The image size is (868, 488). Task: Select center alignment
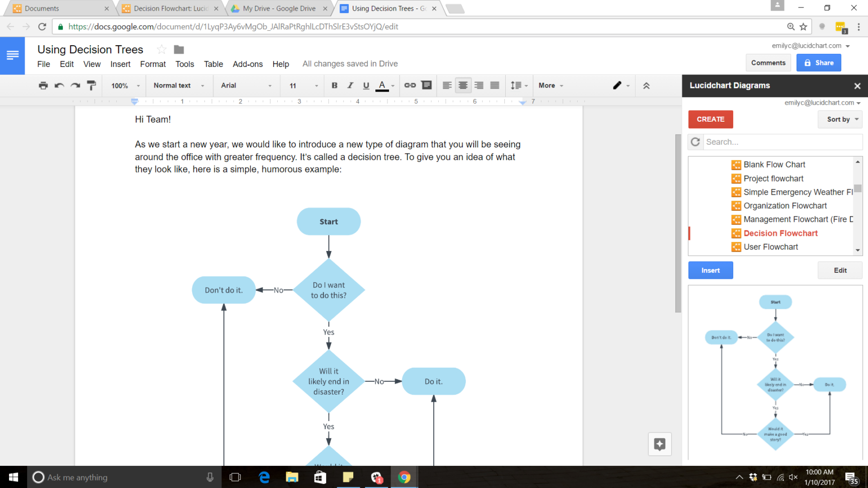coord(462,86)
